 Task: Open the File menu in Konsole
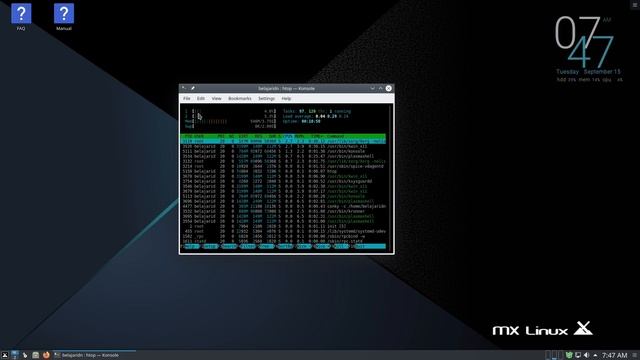point(187,98)
